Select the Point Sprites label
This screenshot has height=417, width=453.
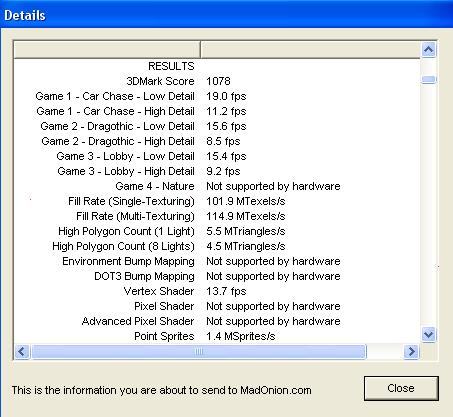point(164,336)
